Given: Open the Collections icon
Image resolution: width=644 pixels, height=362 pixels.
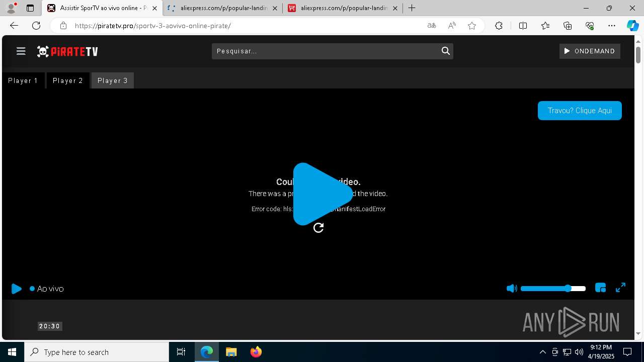Looking at the screenshot, I should click(568, 26).
